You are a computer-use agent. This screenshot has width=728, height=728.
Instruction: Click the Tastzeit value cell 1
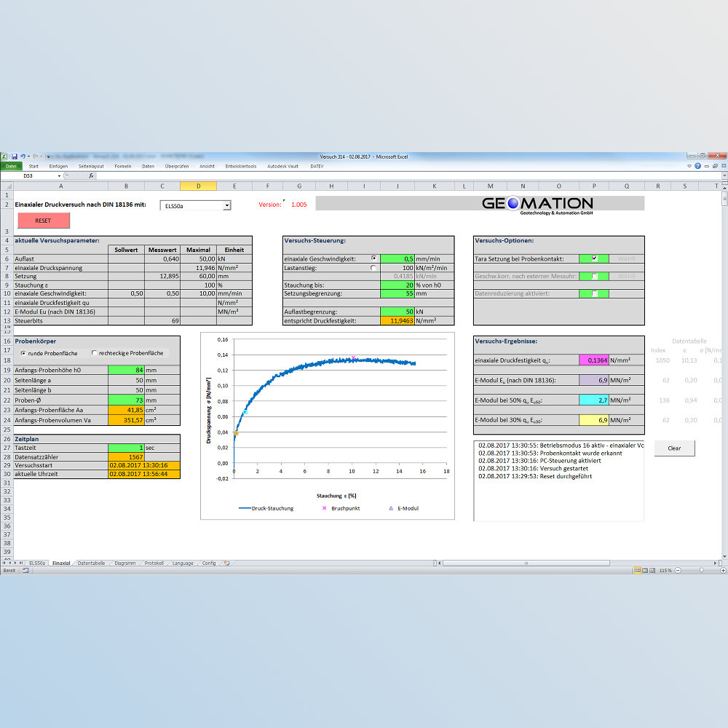[x=126, y=448]
